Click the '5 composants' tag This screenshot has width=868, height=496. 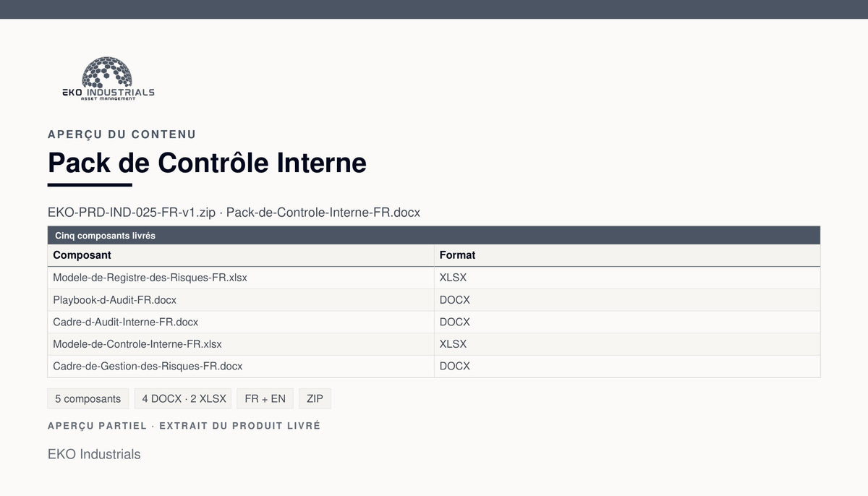pyautogui.click(x=88, y=399)
